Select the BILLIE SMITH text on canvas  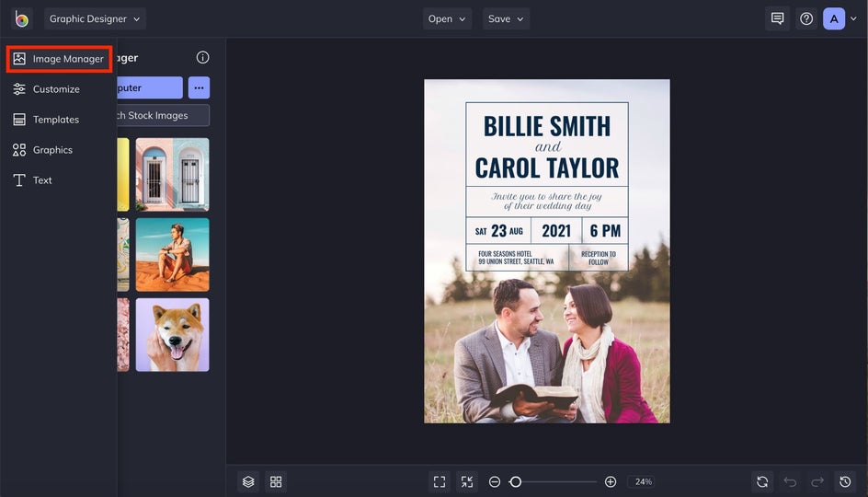pyautogui.click(x=547, y=126)
